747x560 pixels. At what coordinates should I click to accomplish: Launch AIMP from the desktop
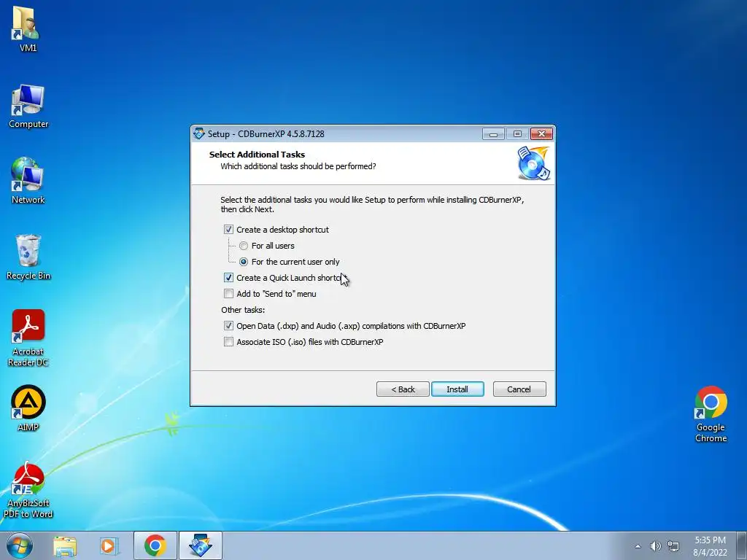[x=28, y=408]
